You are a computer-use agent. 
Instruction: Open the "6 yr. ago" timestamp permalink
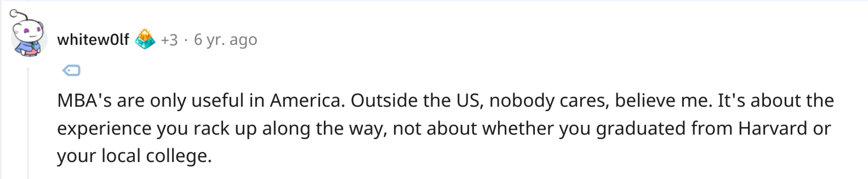[225, 40]
